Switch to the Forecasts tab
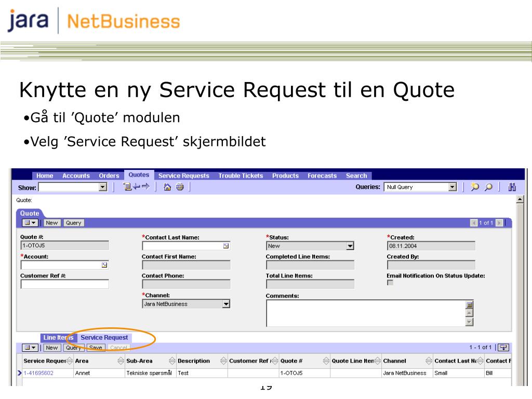 pyautogui.click(x=322, y=176)
